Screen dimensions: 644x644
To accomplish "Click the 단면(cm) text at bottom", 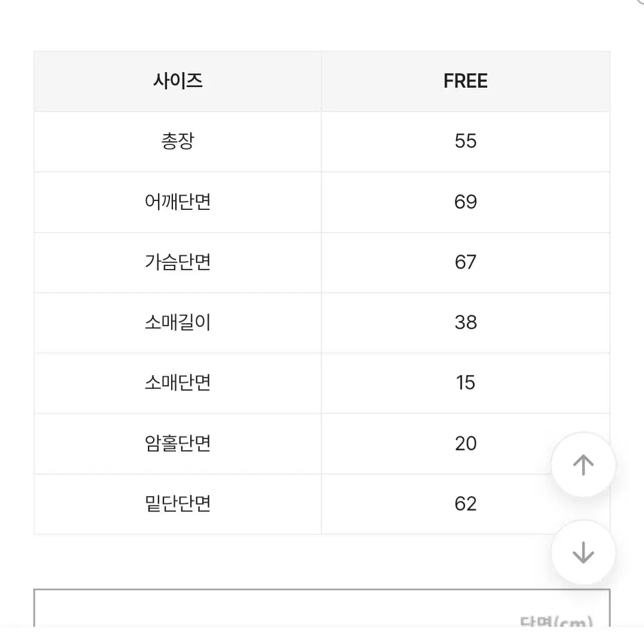I will (556, 621).
